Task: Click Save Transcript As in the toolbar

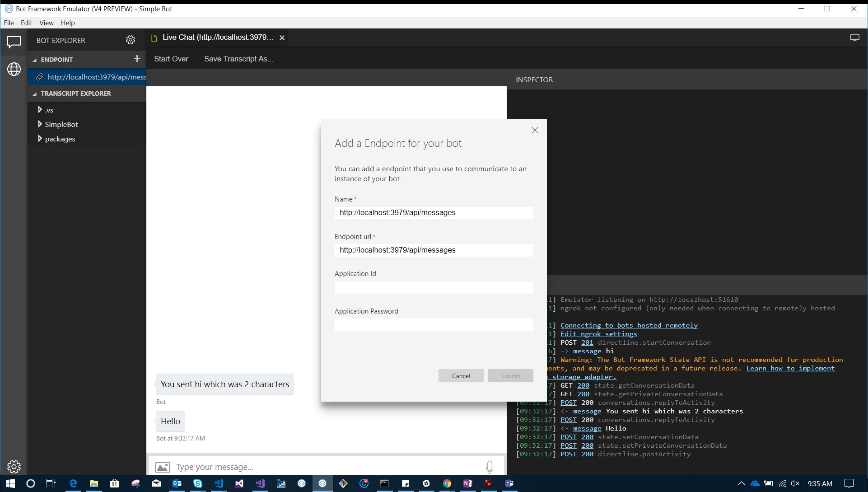Action: (238, 59)
